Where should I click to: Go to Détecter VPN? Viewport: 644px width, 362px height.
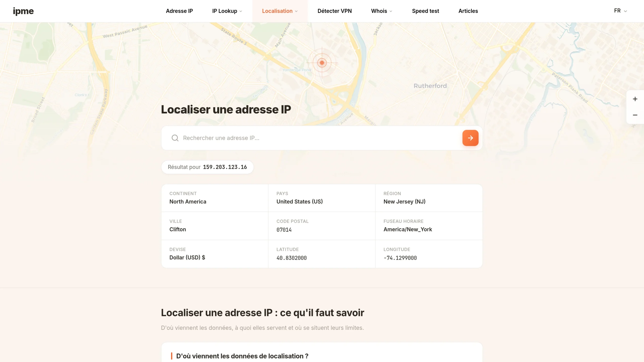(335, 11)
